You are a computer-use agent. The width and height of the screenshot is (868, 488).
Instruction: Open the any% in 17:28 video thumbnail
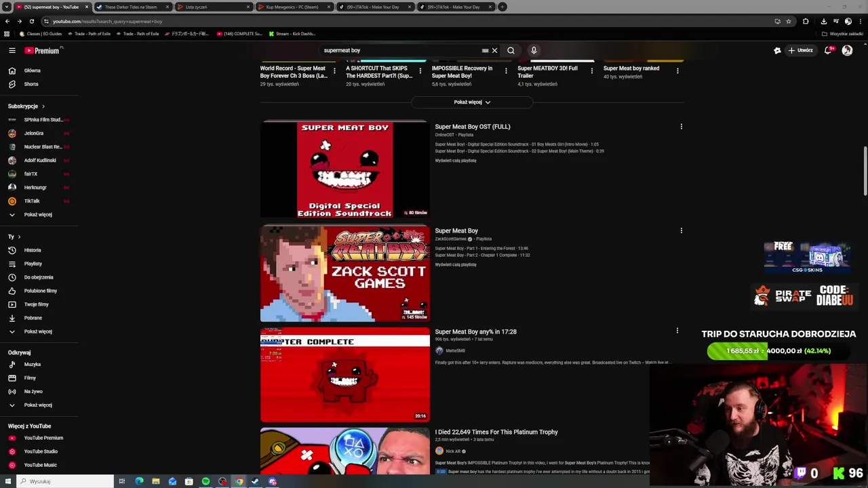click(344, 374)
